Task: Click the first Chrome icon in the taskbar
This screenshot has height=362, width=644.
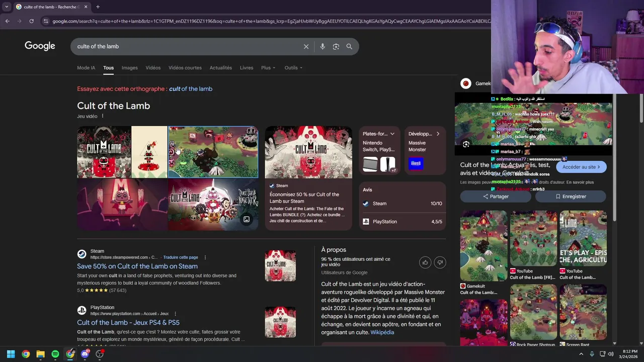Action: point(26,354)
